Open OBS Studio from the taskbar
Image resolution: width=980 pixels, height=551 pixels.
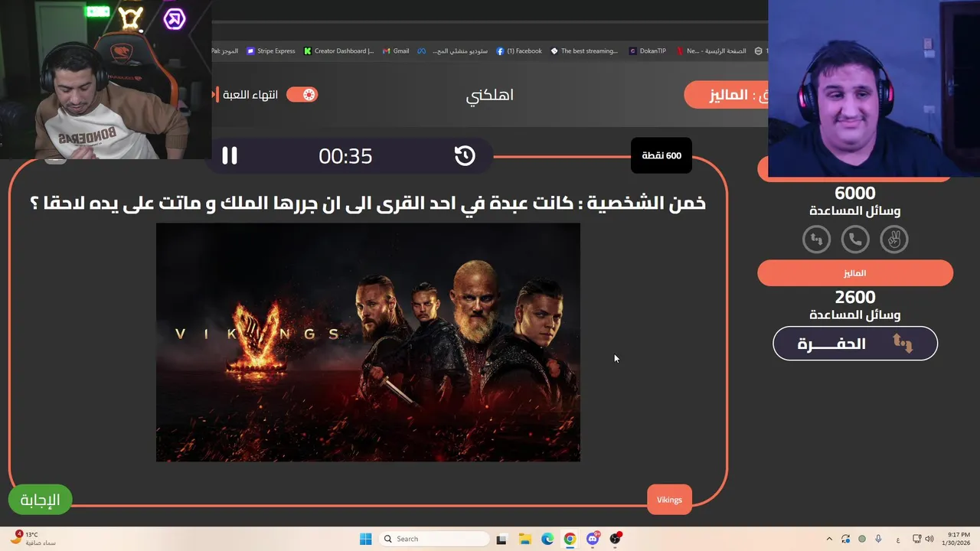(x=616, y=539)
